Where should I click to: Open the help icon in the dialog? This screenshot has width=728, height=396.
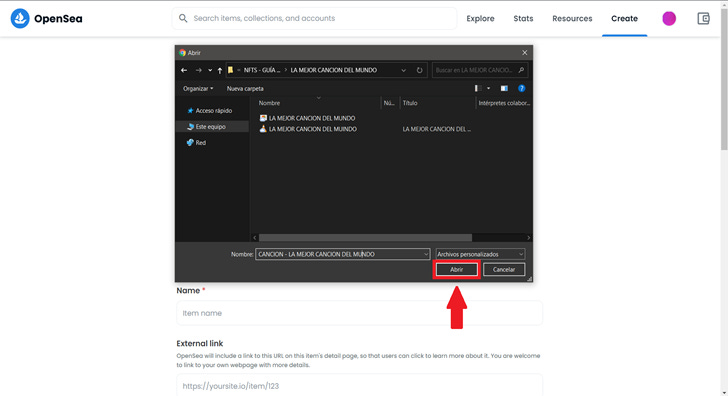point(521,88)
